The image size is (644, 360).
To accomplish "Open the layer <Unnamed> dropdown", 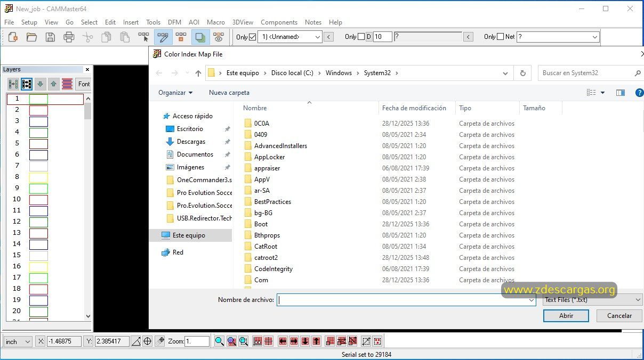I will click(318, 37).
